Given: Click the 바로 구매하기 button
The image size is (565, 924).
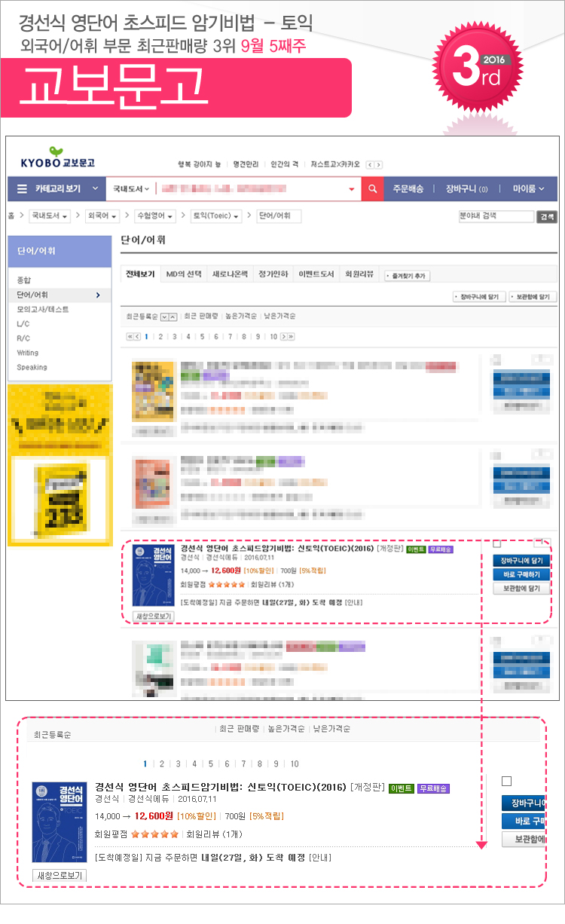Looking at the screenshot, I should 522,574.
